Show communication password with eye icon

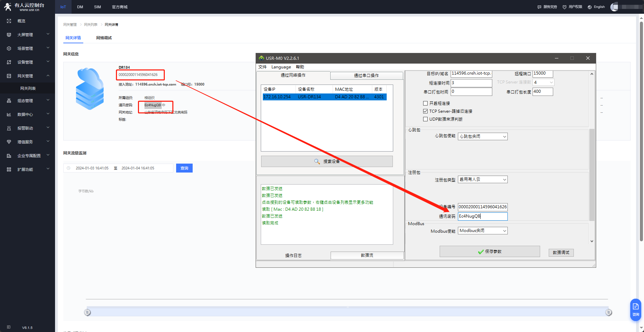point(164,105)
